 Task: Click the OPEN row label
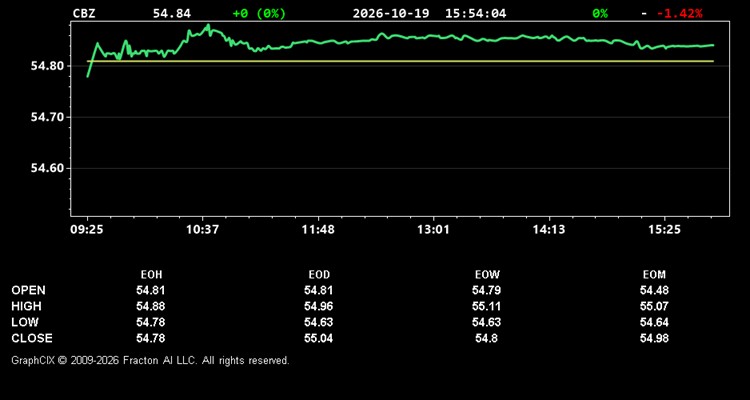(x=29, y=290)
